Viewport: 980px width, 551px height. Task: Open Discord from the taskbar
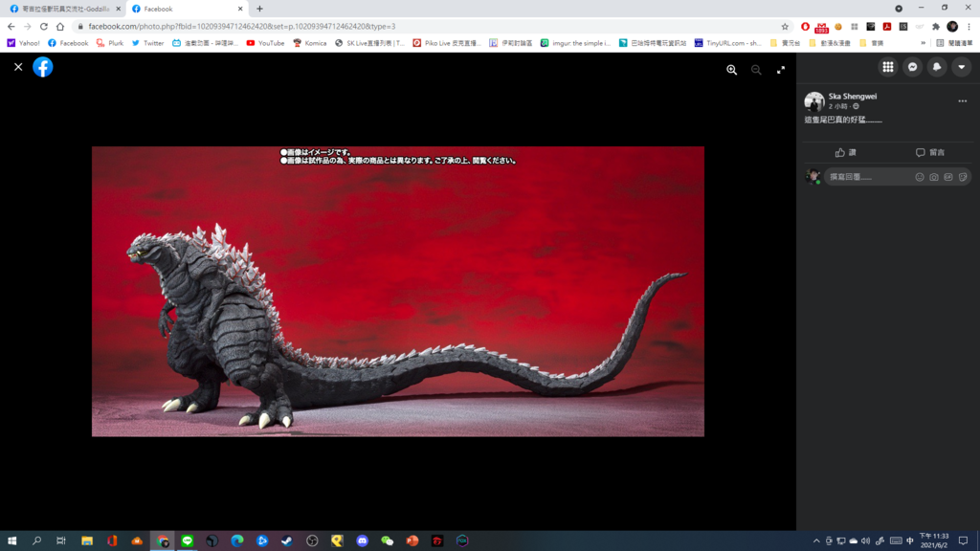tap(362, 541)
